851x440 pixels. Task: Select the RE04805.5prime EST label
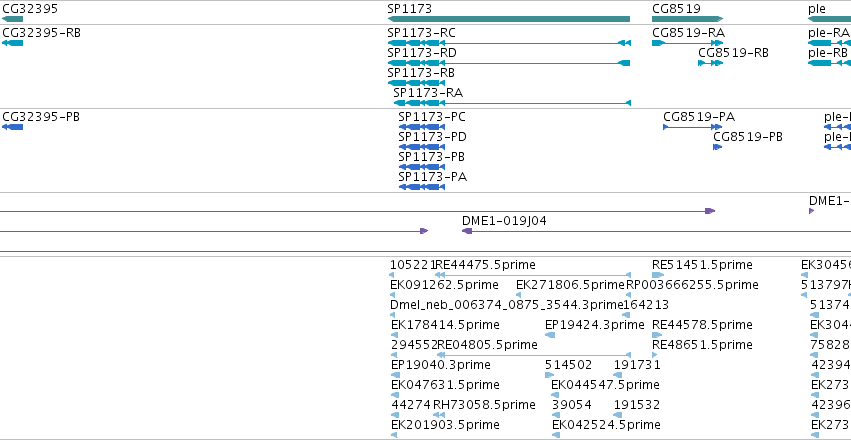point(487,345)
